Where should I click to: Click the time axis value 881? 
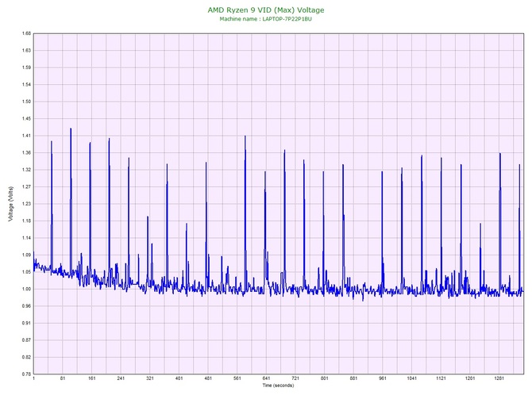click(x=353, y=378)
